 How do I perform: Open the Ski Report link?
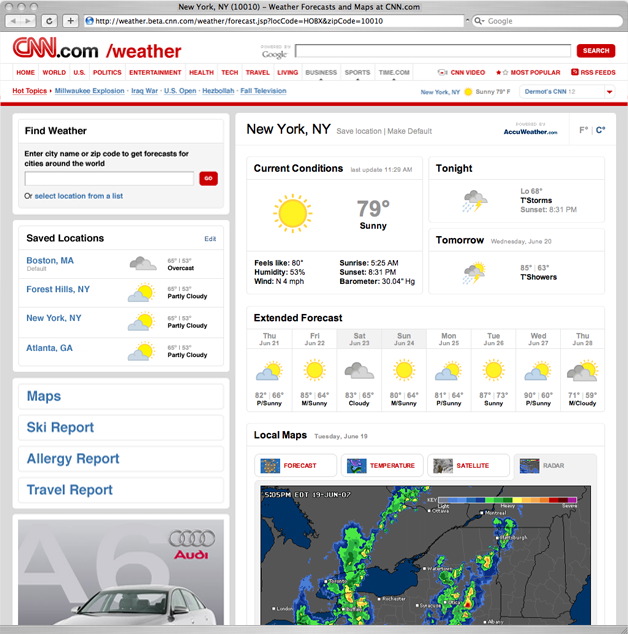coord(60,427)
